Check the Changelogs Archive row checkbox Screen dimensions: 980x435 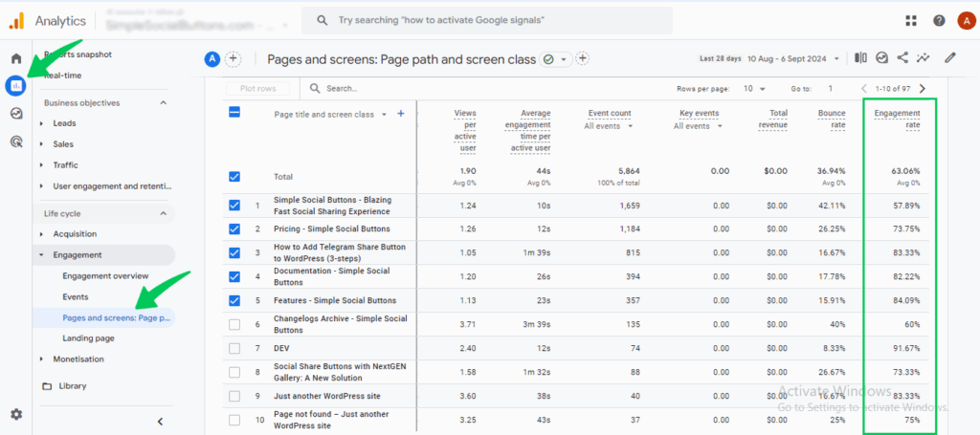234,324
